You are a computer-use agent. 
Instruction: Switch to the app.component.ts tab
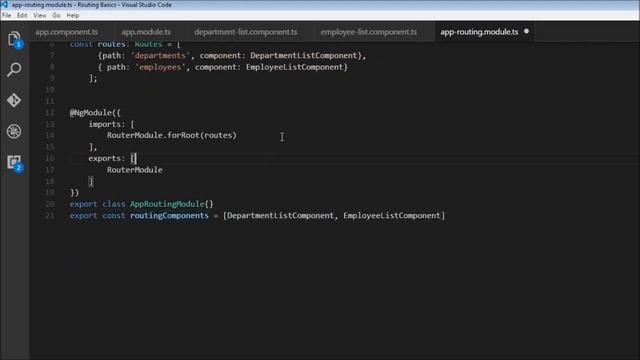point(67,32)
